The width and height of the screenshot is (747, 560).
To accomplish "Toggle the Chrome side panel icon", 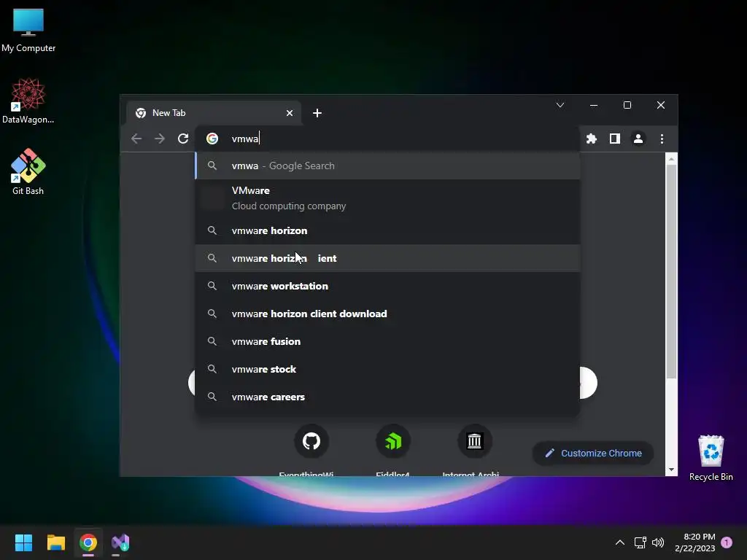I will click(614, 139).
